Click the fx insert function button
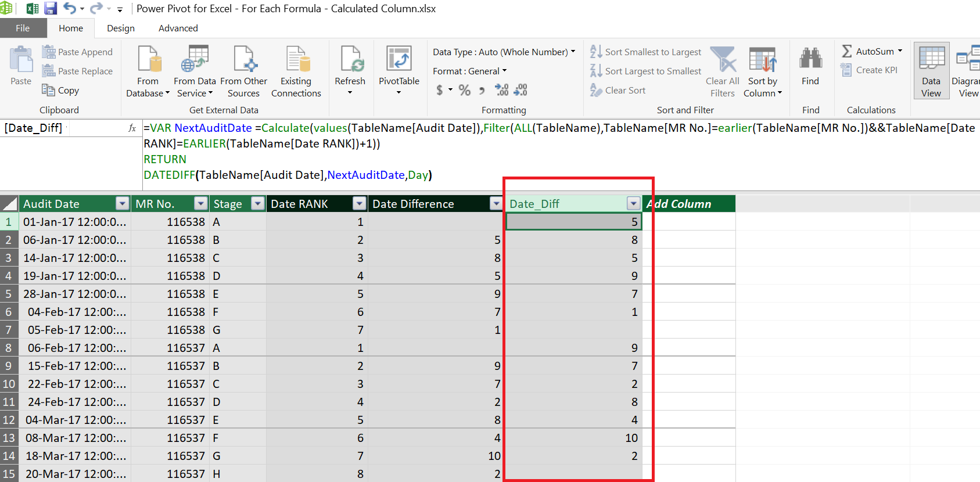The image size is (980, 482). pyautogui.click(x=132, y=128)
